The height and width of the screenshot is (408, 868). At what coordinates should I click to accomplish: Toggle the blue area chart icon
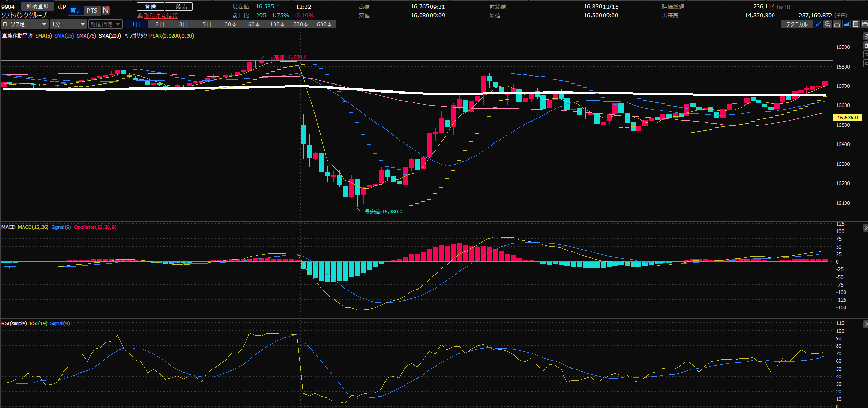(846, 24)
